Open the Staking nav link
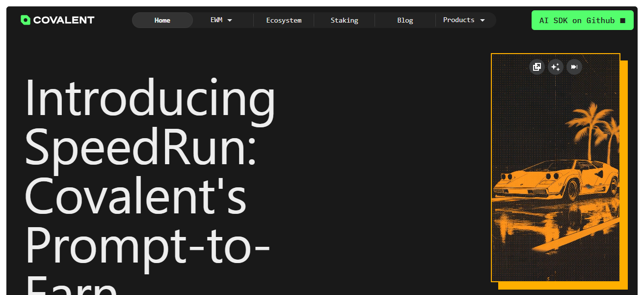 click(344, 20)
